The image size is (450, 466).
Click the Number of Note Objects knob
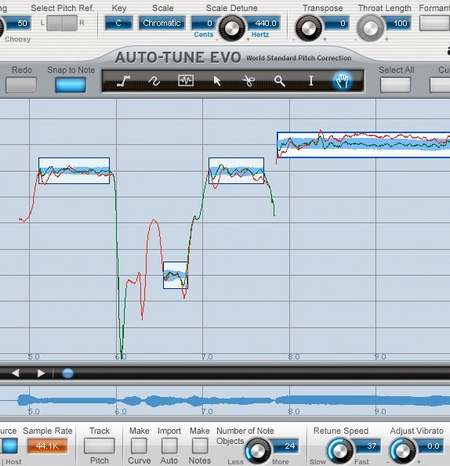click(x=258, y=451)
